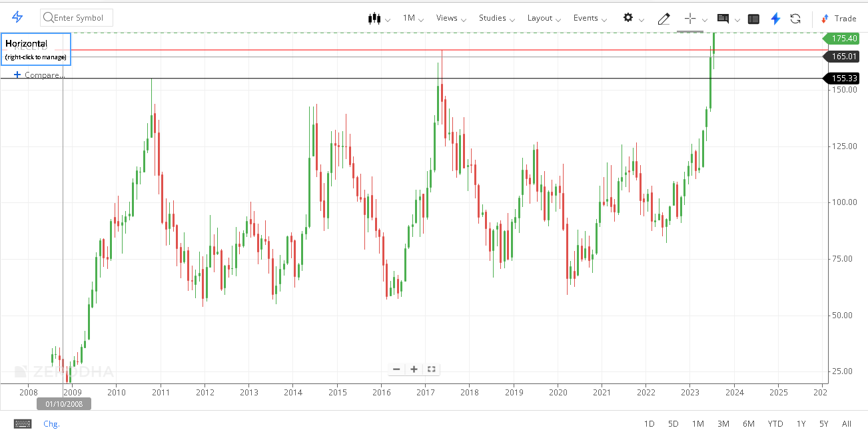
Task: Select the 3M range
Action: pyautogui.click(x=723, y=423)
